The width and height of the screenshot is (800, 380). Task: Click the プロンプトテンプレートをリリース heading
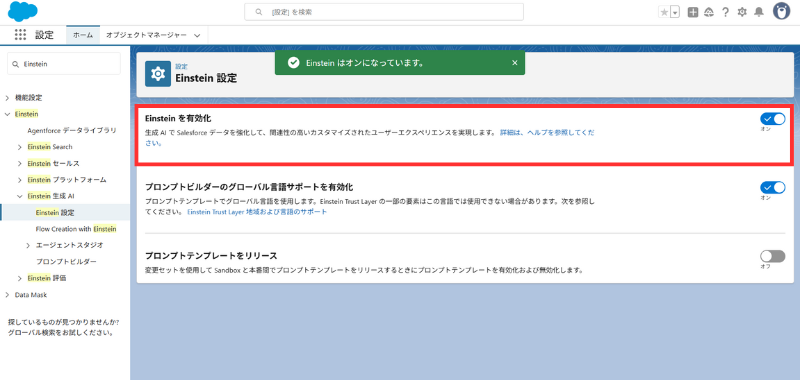tap(211, 256)
